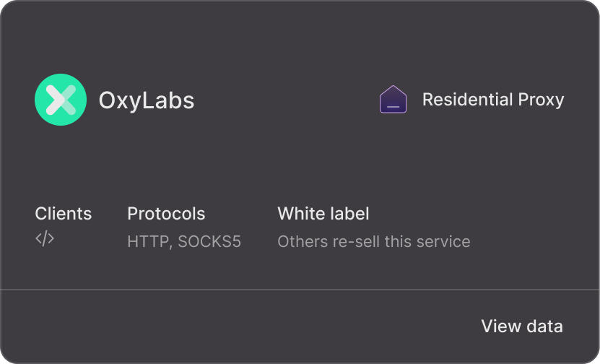The image size is (600, 364).
Task: Click the Residential Proxy label
Action: tap(493, 100)
